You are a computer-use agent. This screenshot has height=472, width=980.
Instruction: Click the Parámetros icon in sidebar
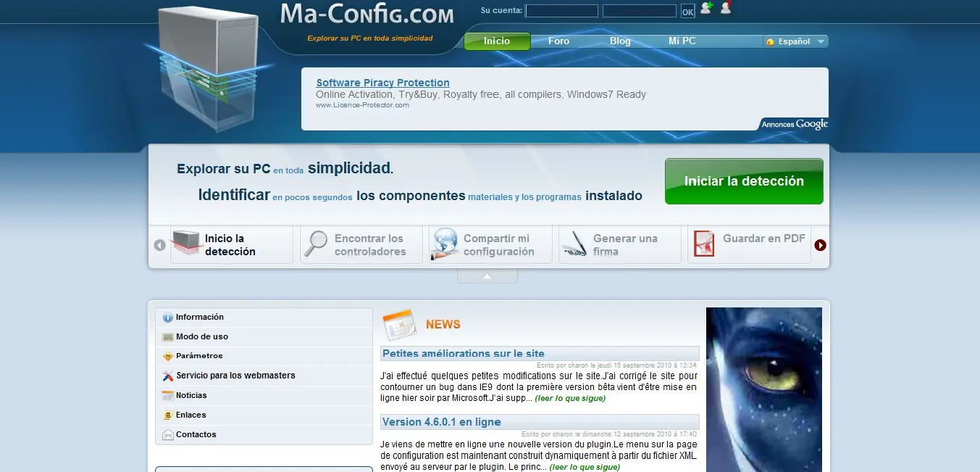[168, 356]
